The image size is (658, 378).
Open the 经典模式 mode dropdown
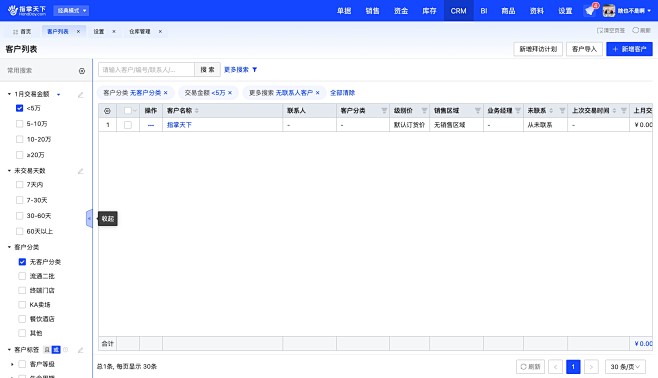[71, 10]
